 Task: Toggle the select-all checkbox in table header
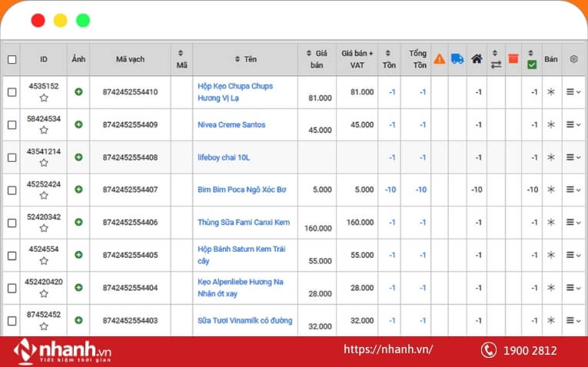(12, 59)
